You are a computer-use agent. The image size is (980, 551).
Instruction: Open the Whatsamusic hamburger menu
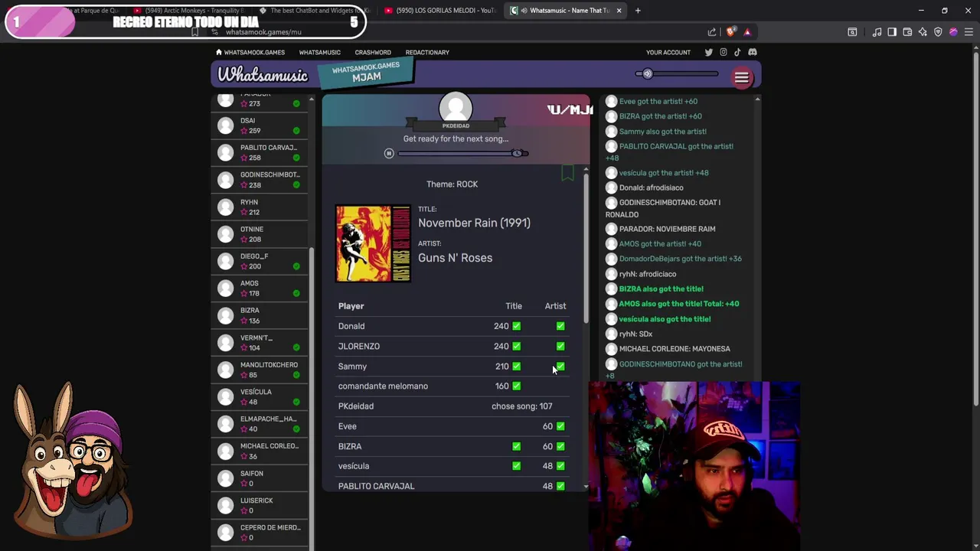pos(741,77)
